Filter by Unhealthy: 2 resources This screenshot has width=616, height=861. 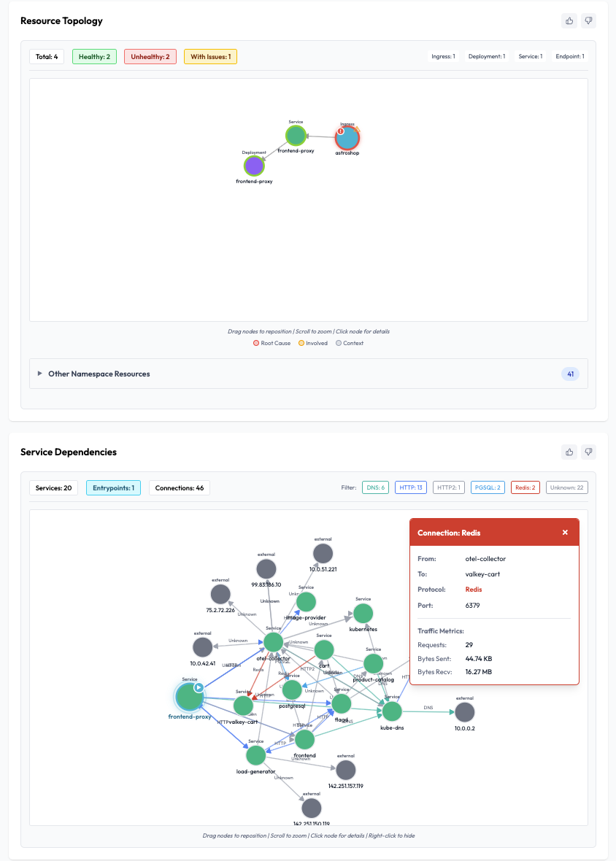click(x=150, y=56)
